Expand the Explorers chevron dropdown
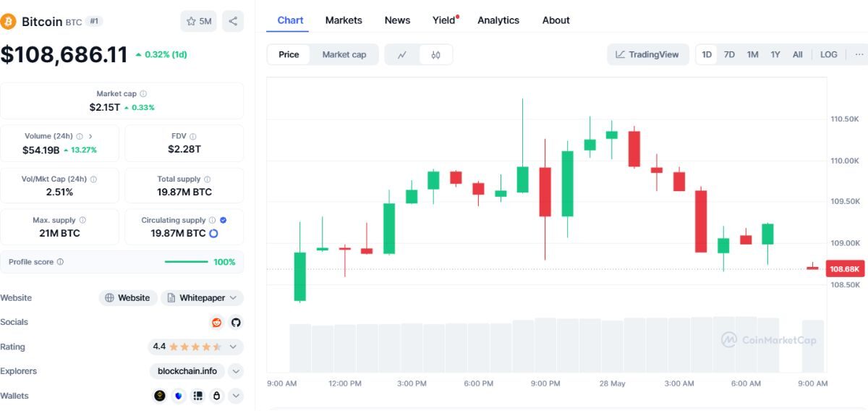Viewport: 868px width, 411px height. (236, 371)
